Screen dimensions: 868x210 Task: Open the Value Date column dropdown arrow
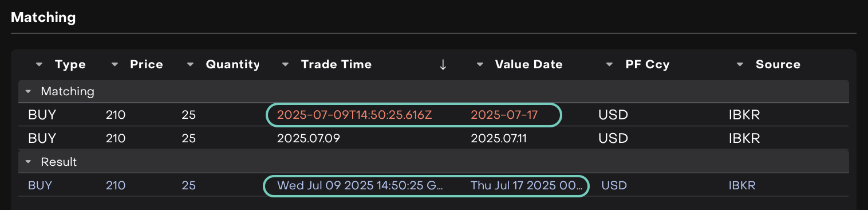[x=479, y=65]
